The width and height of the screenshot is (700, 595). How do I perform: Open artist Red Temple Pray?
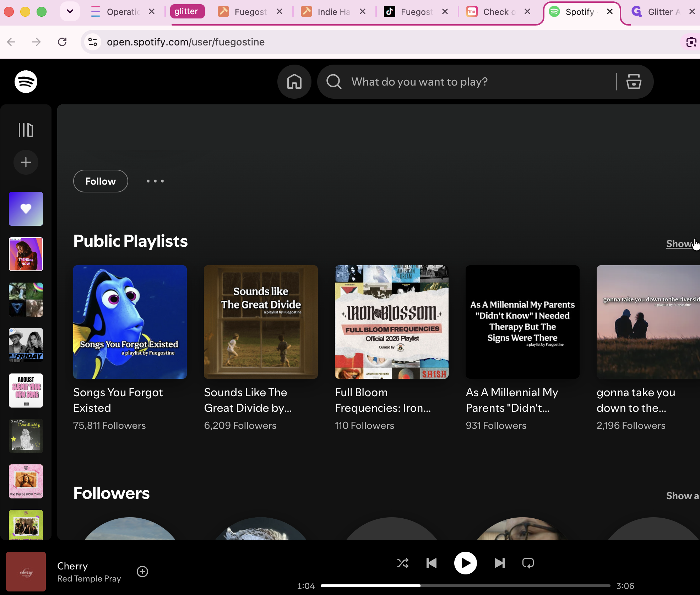pyautogui.click(x=89, y=579)
